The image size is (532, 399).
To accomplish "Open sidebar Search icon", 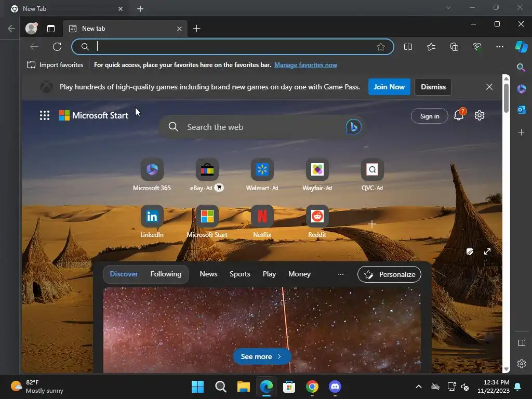I will click(521, 67).
